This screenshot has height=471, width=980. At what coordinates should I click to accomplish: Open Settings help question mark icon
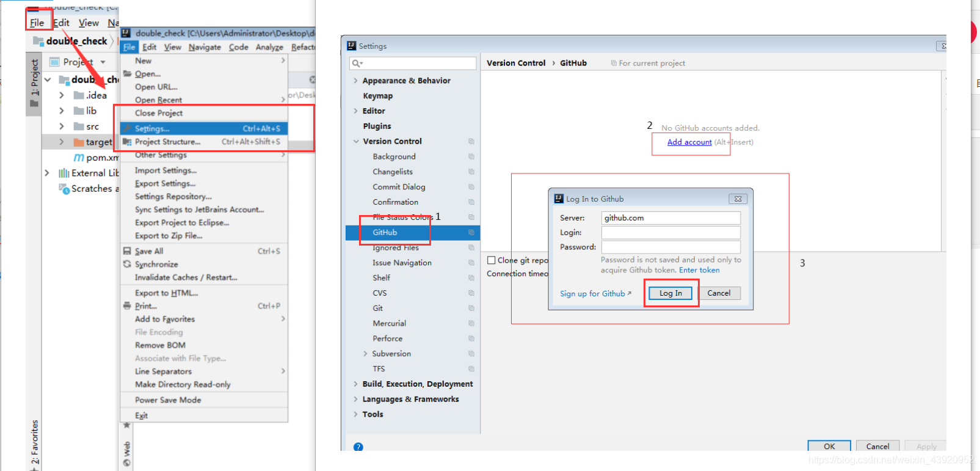(358, 447)
